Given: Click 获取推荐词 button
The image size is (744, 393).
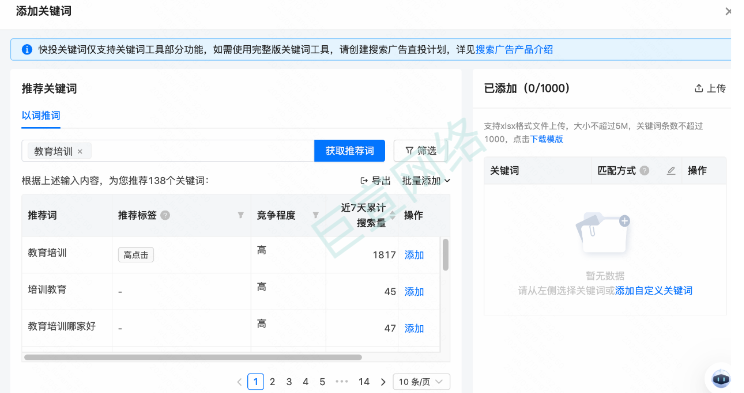Looking at the screenshot, I should [x=349, y=151].
